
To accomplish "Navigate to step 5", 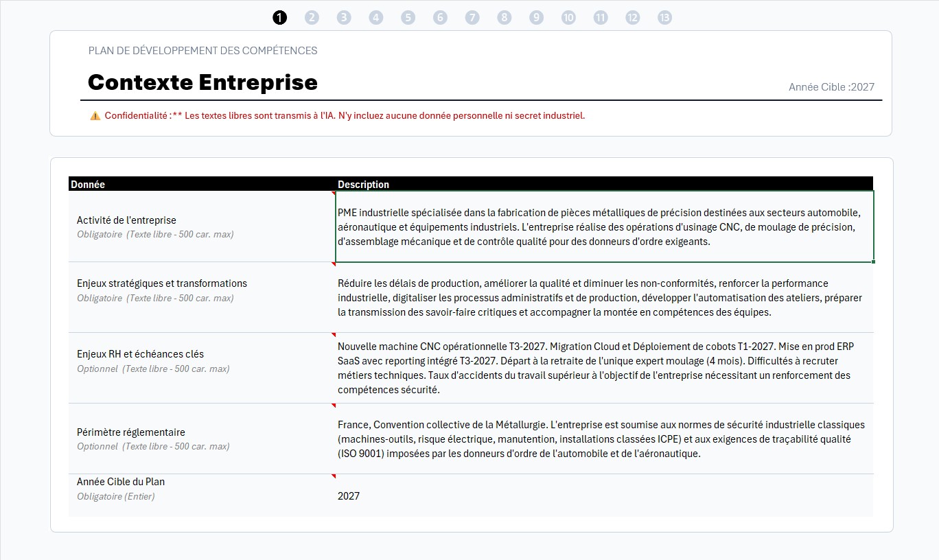I will click(x=408, y=18).
